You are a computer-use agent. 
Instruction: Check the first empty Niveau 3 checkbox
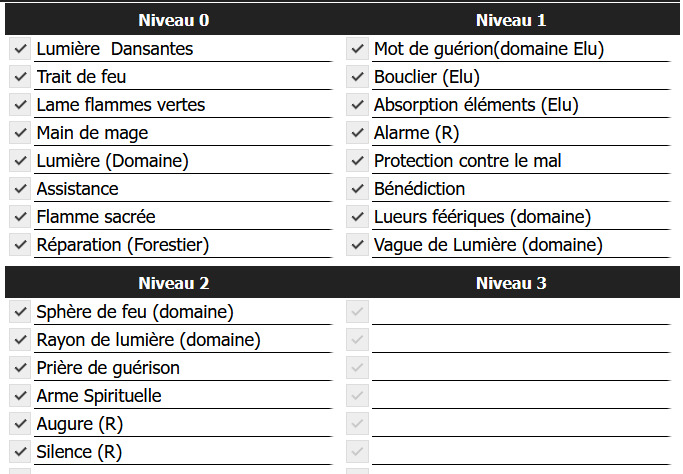tap(357, 312)
